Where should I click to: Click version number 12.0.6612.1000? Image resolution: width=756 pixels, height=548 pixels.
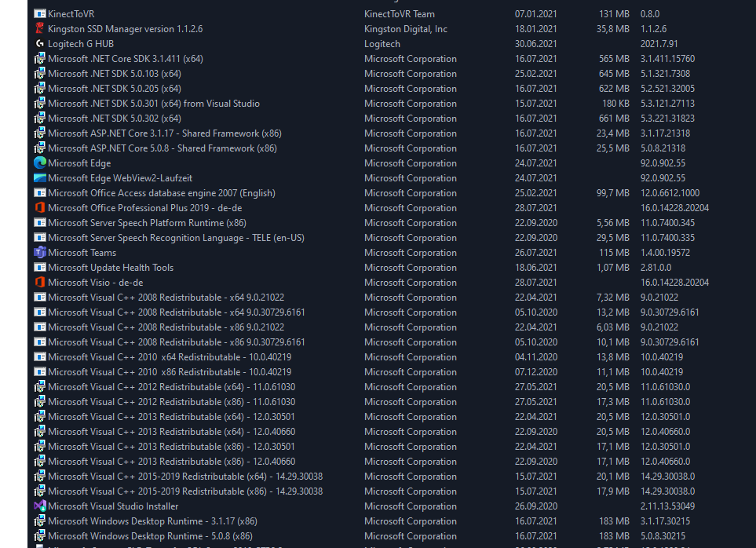pos(670,193)
